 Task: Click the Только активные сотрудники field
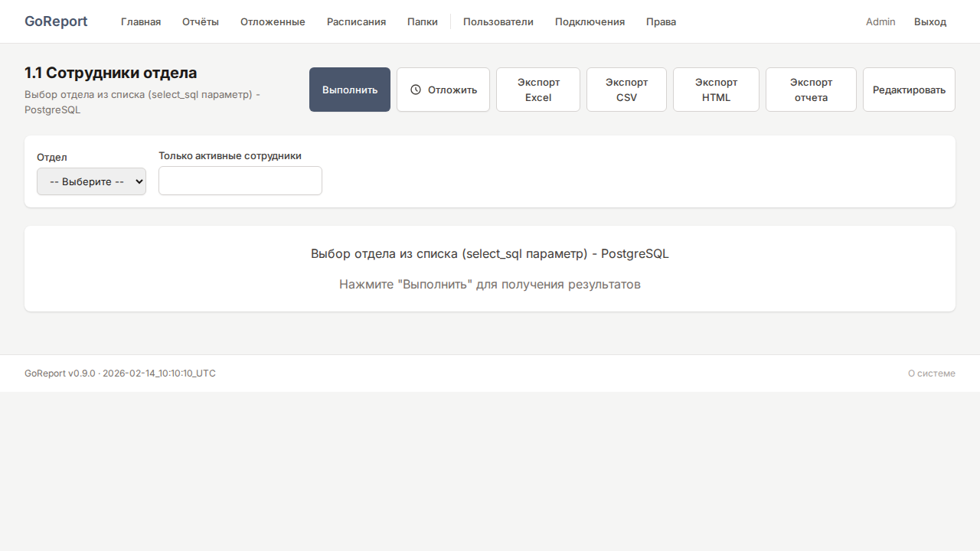coord(240,181)
